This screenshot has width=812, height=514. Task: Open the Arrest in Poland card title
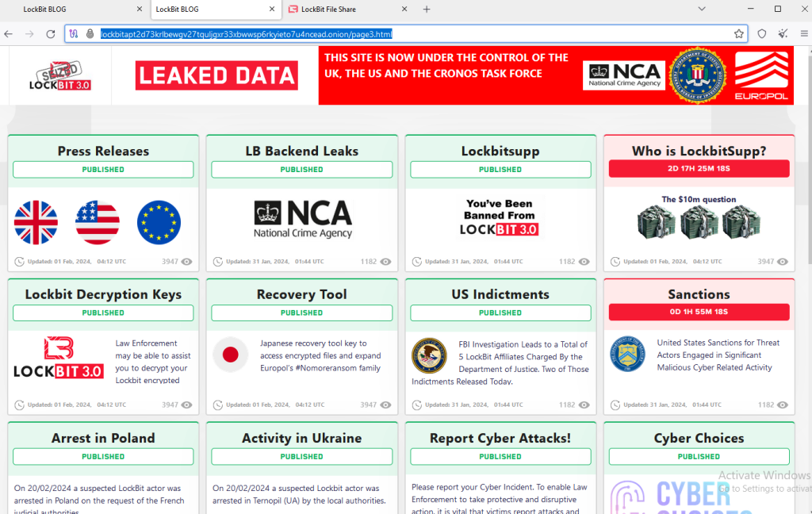(103, 438)
